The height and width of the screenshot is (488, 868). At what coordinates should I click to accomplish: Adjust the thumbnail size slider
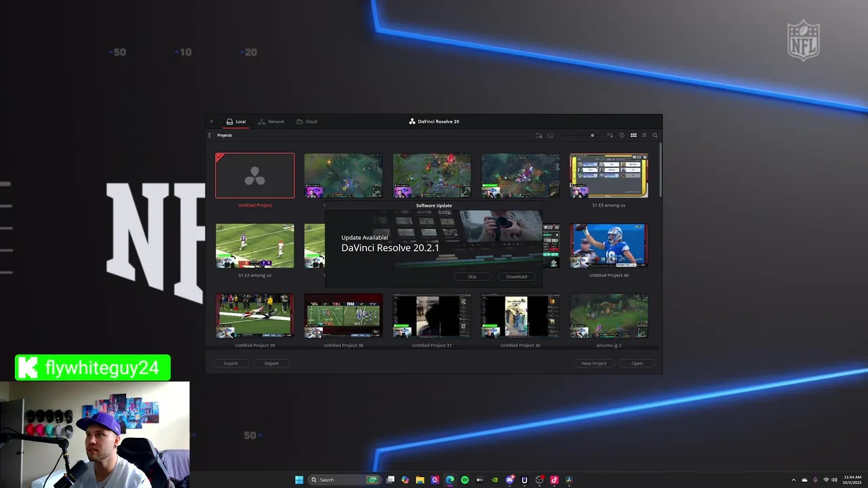pos(582,136)
